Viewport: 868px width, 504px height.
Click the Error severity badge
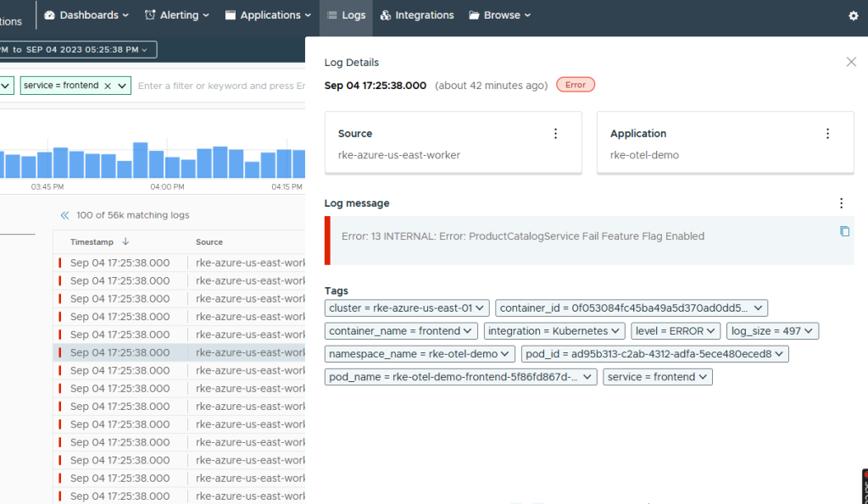click(x=576, y=85)
